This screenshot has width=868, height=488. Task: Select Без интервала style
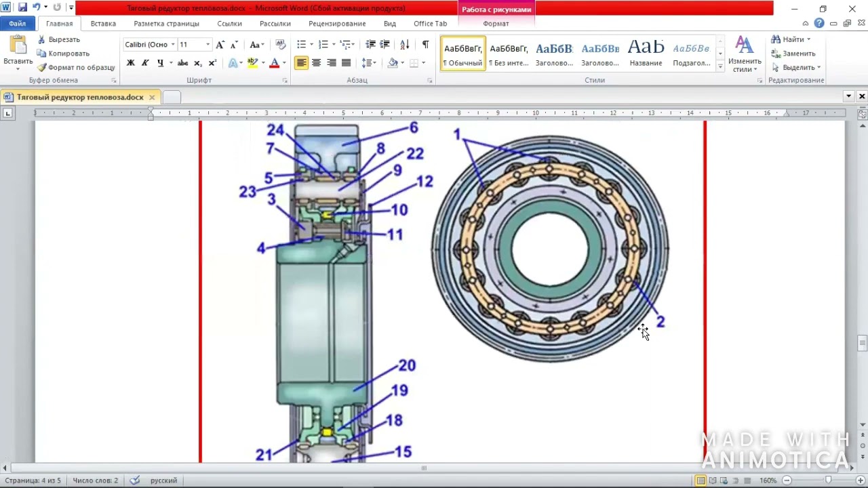coord(509,54)
